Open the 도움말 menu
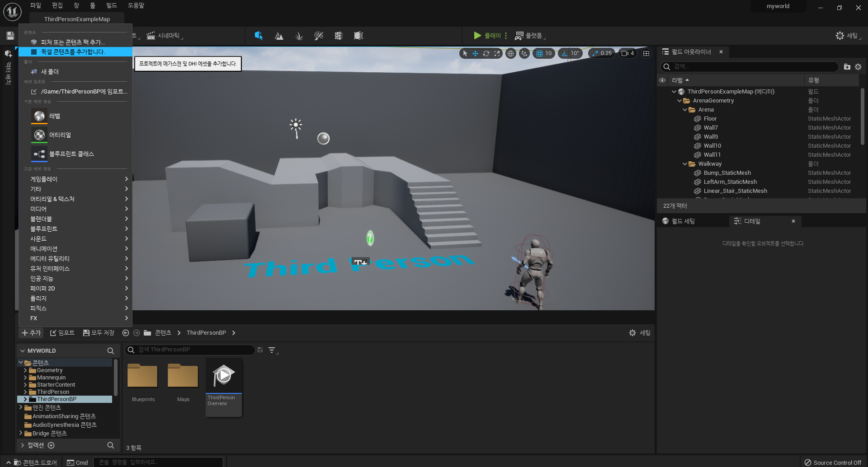868x467 pixels. click(136, 5)
